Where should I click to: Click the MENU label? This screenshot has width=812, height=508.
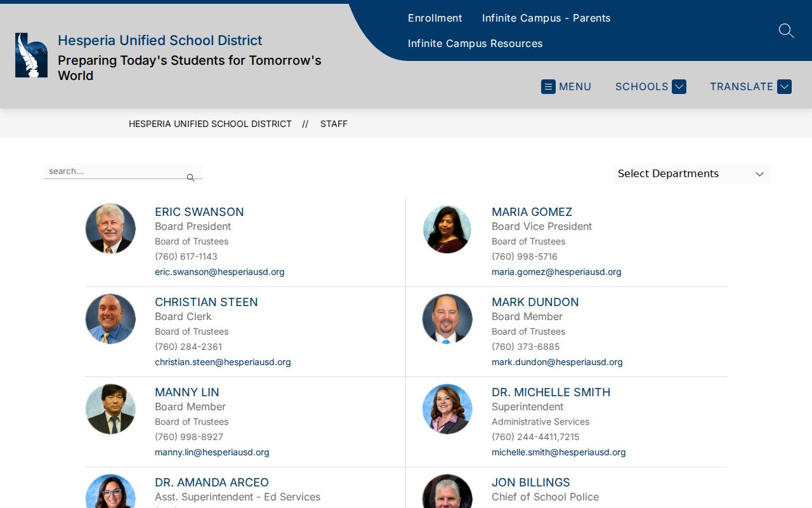(x=575, y=87)
